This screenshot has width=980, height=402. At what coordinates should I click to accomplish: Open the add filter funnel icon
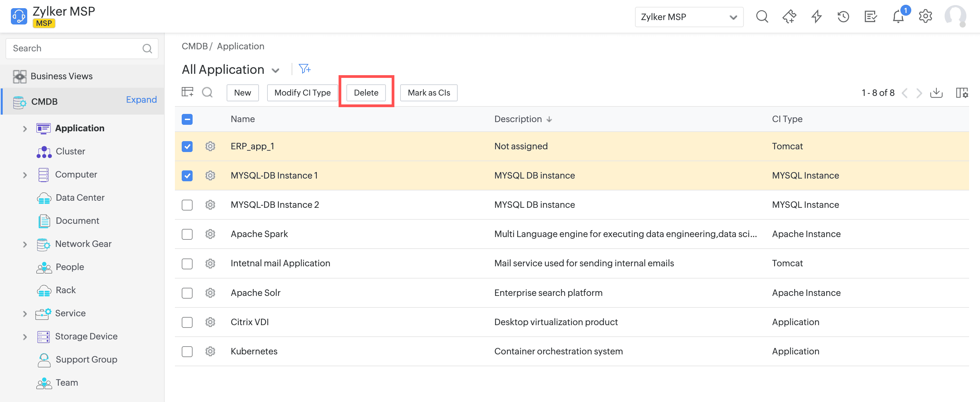coord(304,69)
